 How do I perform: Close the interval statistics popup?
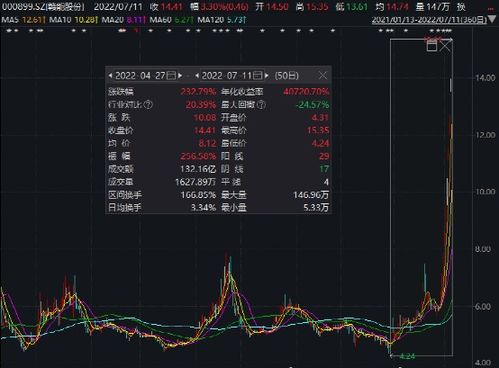323,75
